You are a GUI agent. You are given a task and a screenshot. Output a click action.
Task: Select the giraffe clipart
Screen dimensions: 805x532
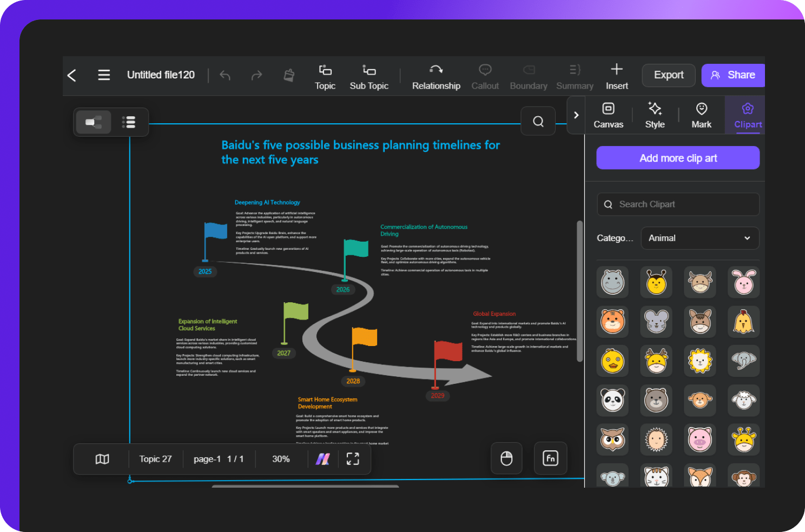744,440
